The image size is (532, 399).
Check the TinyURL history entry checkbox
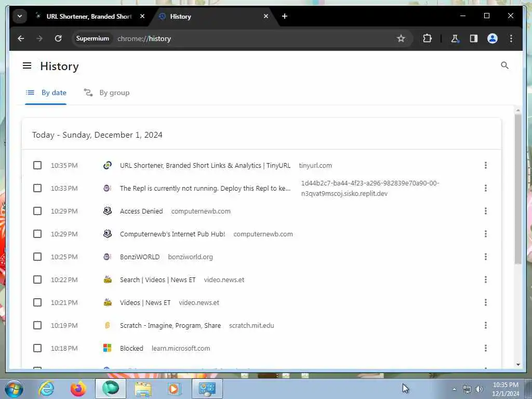click(37, 165)
